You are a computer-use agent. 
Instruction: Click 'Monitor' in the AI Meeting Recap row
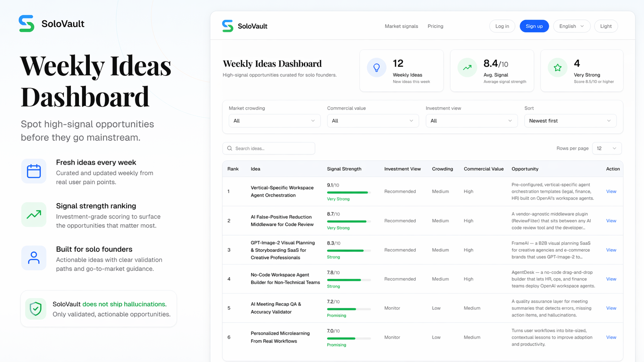point(392,308)
